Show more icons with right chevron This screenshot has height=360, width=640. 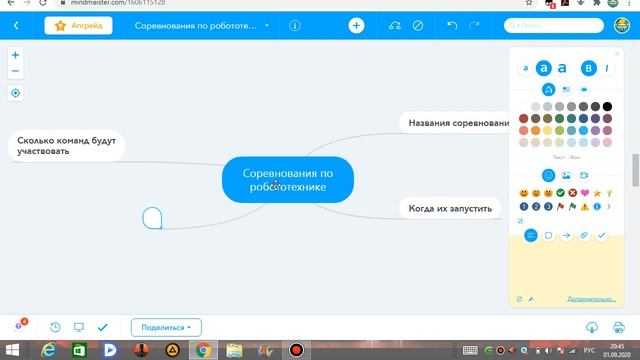pos(609,207)
